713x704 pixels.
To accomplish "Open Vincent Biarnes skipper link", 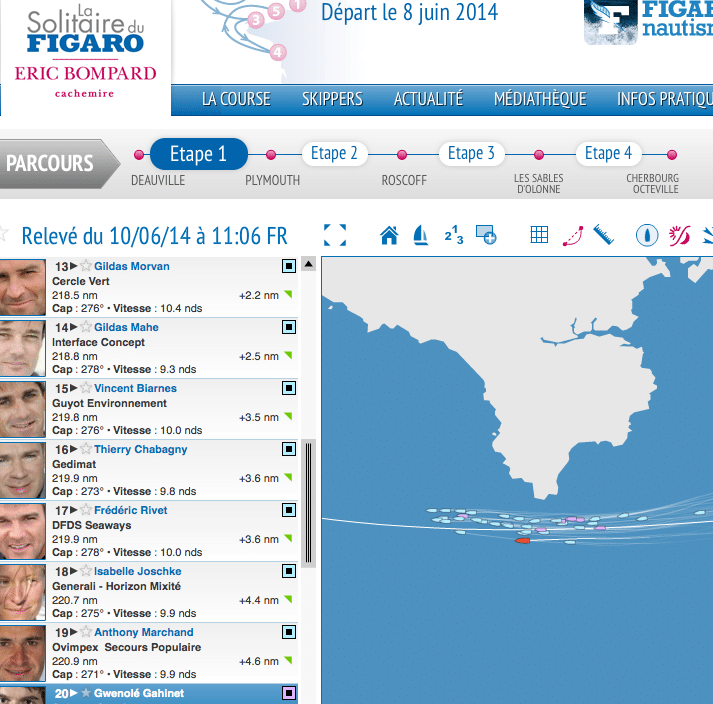I will (x=136, y=388).
